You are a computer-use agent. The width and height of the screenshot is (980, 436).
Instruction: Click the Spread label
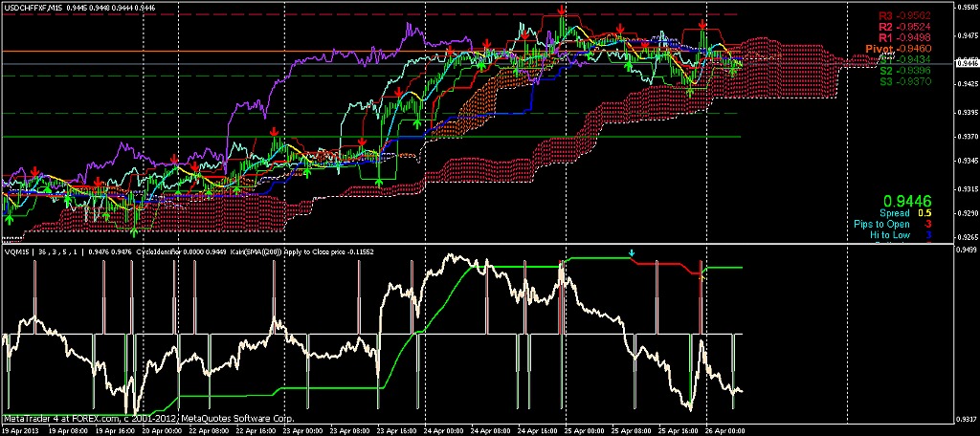pyautogui.click(x=895, y=213)
